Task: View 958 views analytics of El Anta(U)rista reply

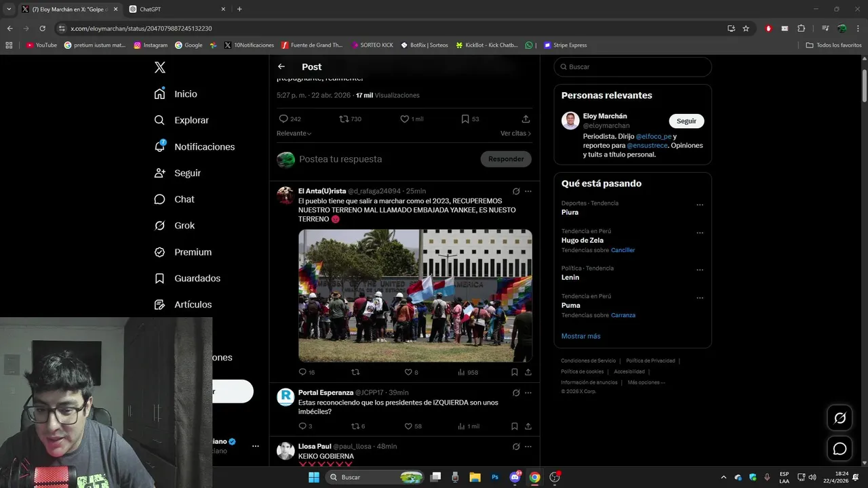Action: point(468,372)
